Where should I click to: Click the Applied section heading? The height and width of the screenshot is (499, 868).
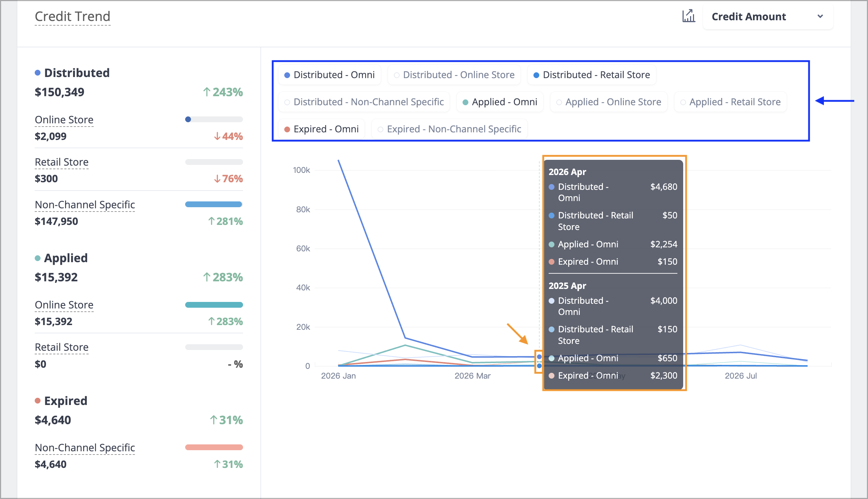[66, 258]
